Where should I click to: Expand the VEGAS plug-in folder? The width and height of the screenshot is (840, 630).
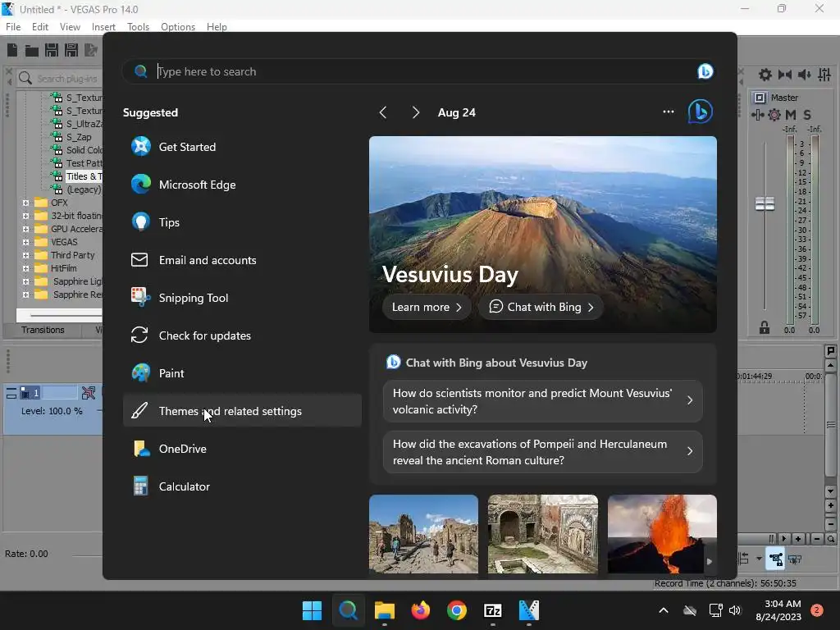[25, 242]
